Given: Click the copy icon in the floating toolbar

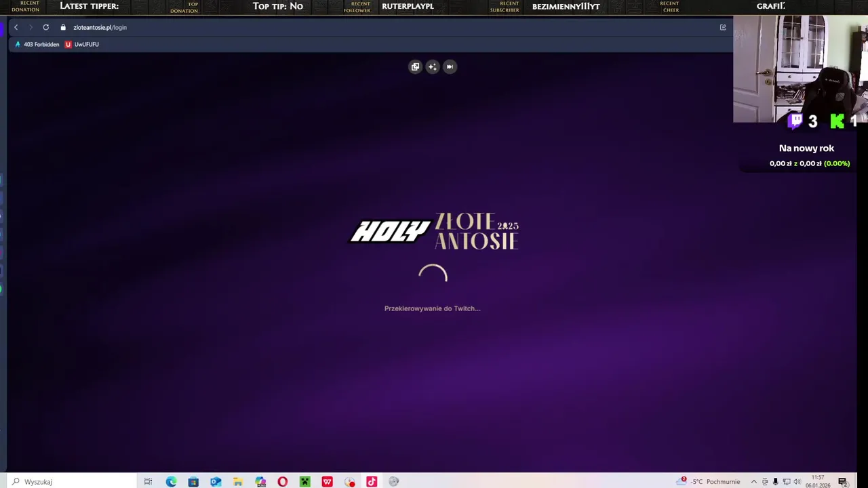Looking at the screenshot, I should coord(415,66).
